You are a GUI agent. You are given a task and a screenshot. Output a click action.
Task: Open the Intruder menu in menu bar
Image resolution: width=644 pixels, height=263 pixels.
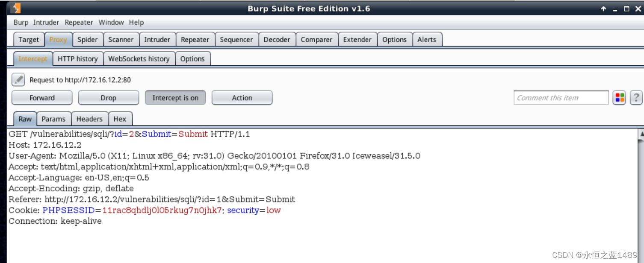click(46, 23)
